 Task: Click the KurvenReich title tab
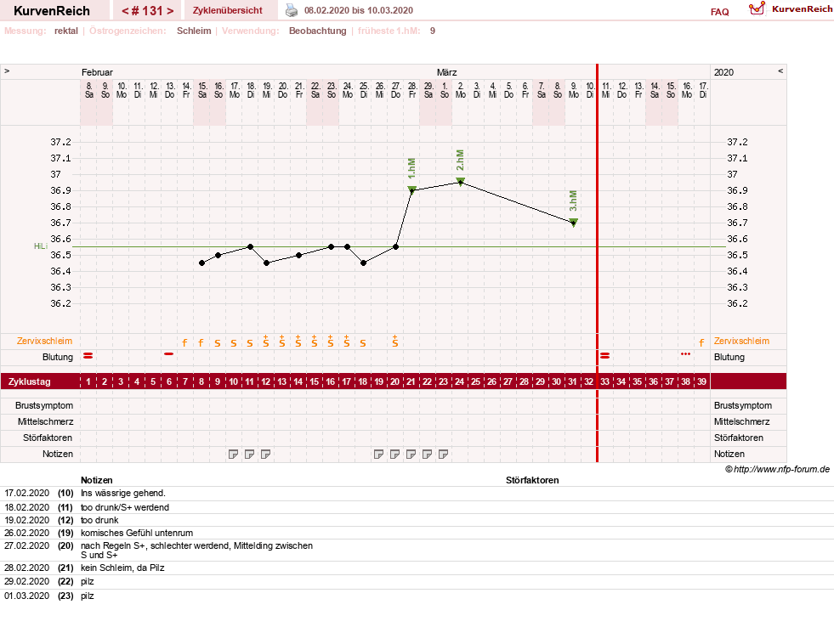click(x=52, y=11)
